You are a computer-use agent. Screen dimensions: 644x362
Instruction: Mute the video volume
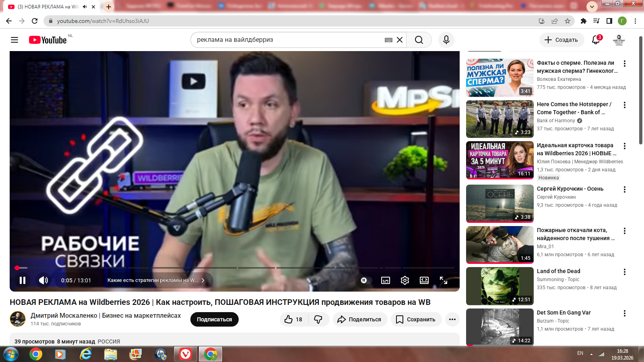pyautogui.click(x=43, y=280)
